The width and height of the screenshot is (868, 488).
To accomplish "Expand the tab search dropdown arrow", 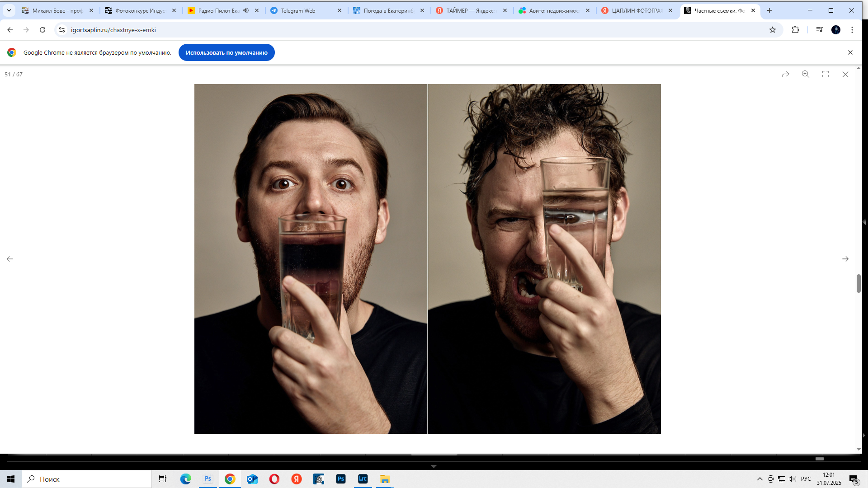I will [x=9, y=10].
